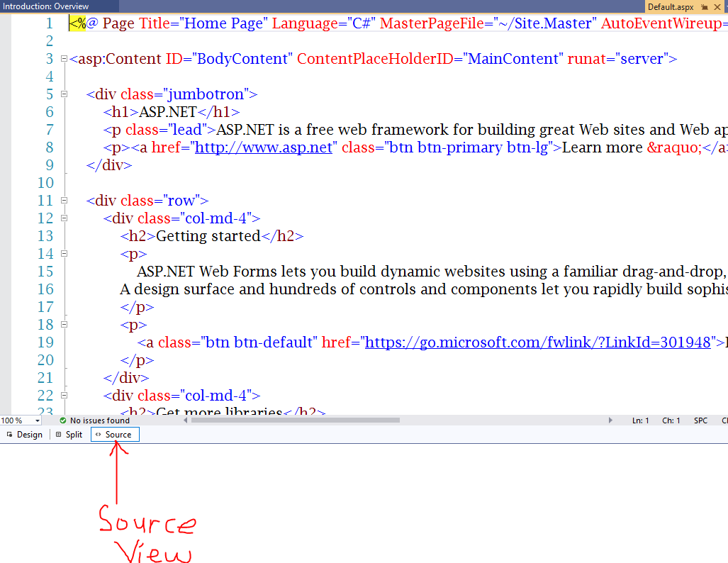Click the closing </p> tag on line 17
The width and height of the screenshot is (728, 563).
point(137,307)
